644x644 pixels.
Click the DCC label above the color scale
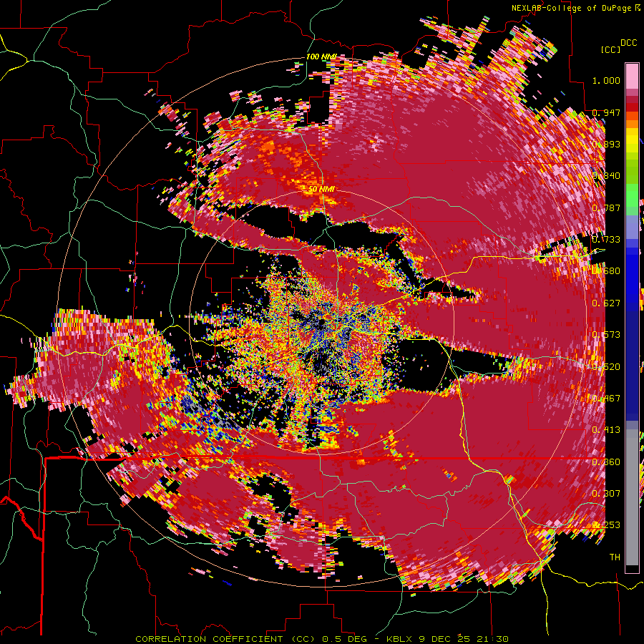(628, 43)
